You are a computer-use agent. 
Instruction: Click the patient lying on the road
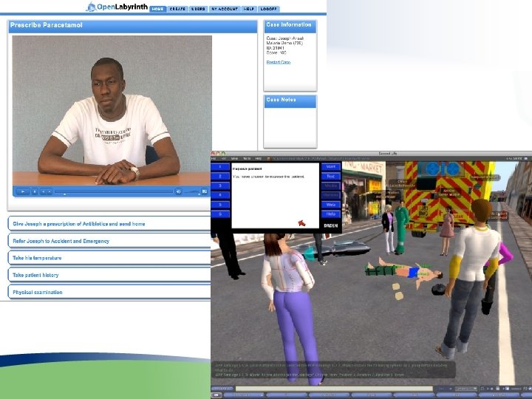(x=403, y=271)
